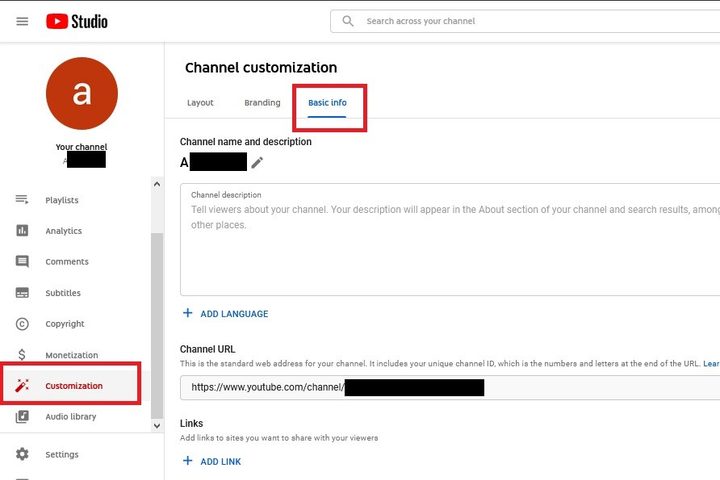Screen dimensions: 720x480
Task: Click the sidebar scroll up arrow
Action: tap(157, 184)
